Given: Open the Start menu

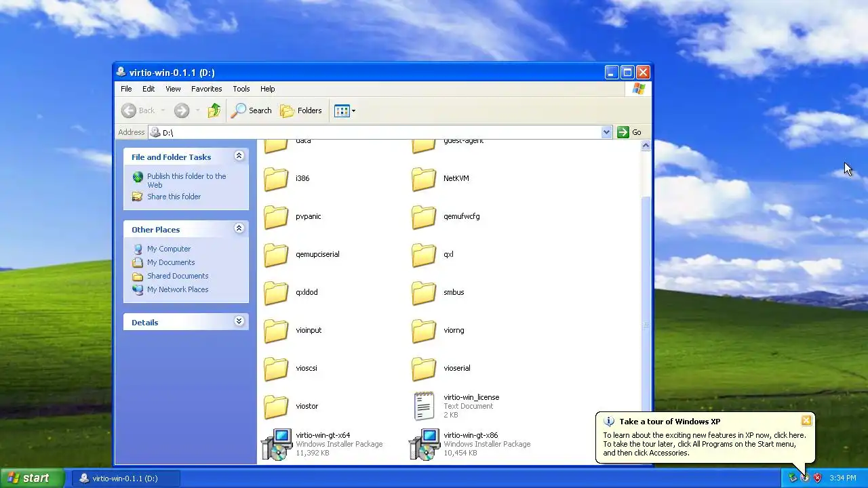Looking at the screenshot, I should click(32, 478).
